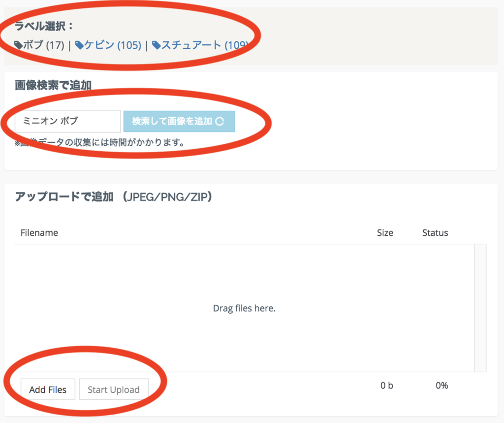The width and height of the screenshot is (504, 423).
Task: Click the '0 b' total size value
Action: tap(387, 386)
